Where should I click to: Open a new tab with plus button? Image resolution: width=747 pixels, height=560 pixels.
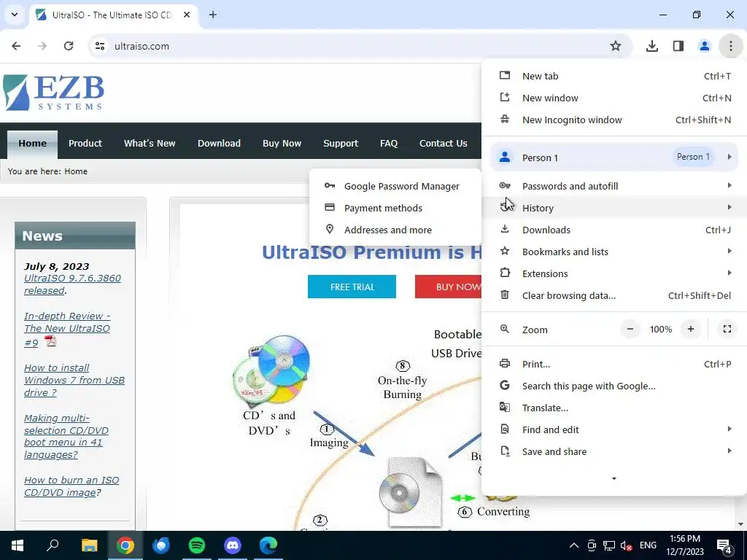pyautogui.click(x=213, y=15)
